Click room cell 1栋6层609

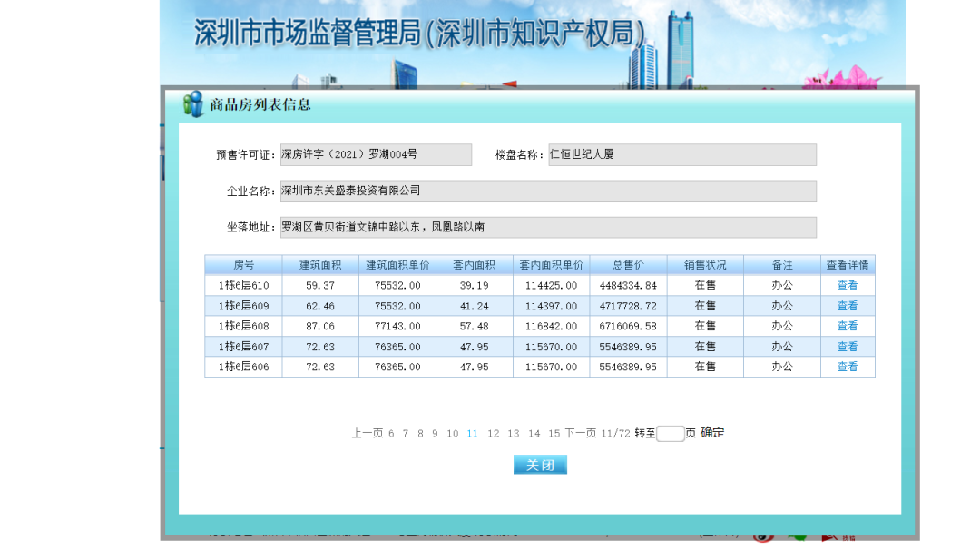tap(244, 306)
